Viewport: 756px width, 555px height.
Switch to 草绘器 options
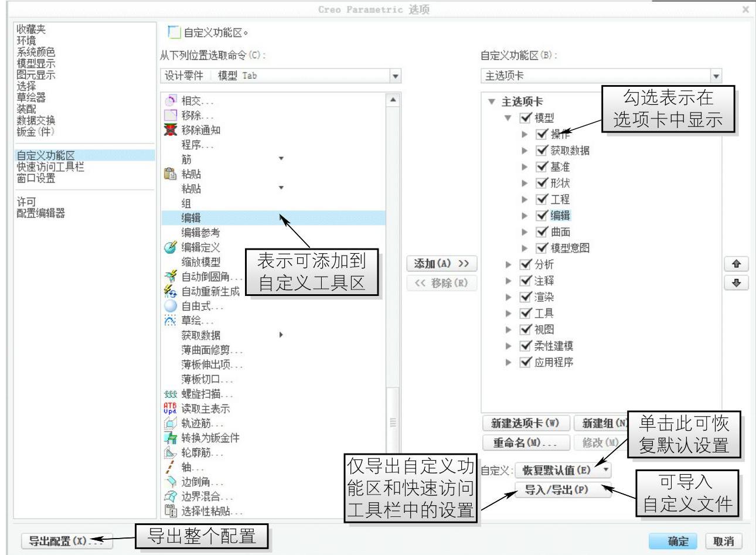point(31,97)
